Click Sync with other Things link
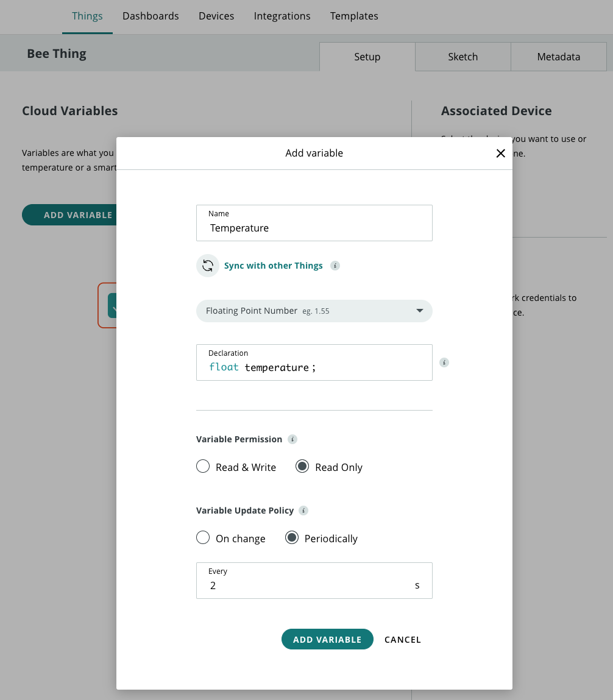The image size is (613, 700). pos(274,266)
